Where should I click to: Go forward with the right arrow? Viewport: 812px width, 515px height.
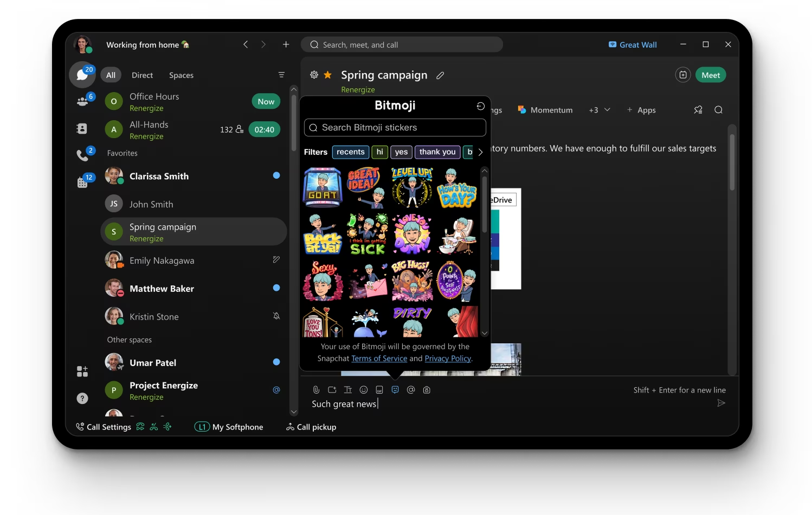263,44
